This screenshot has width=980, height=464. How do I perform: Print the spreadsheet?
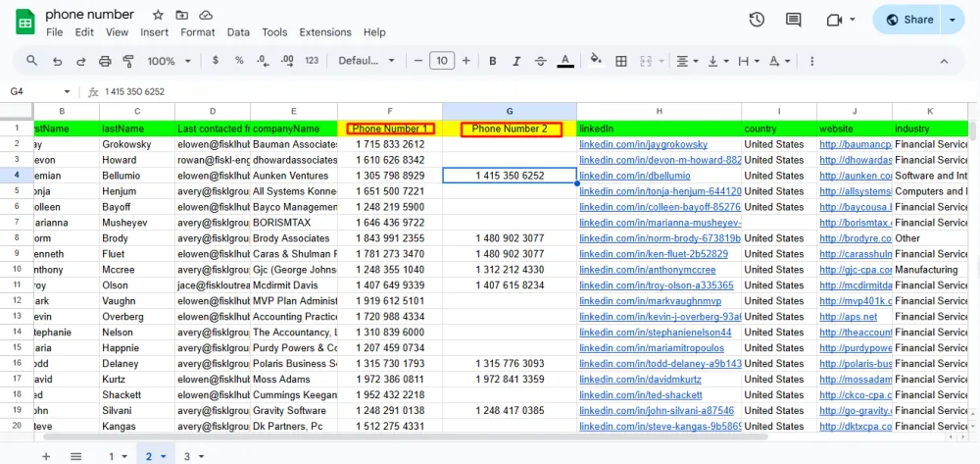pyautogui.click(x=105, y=61)
